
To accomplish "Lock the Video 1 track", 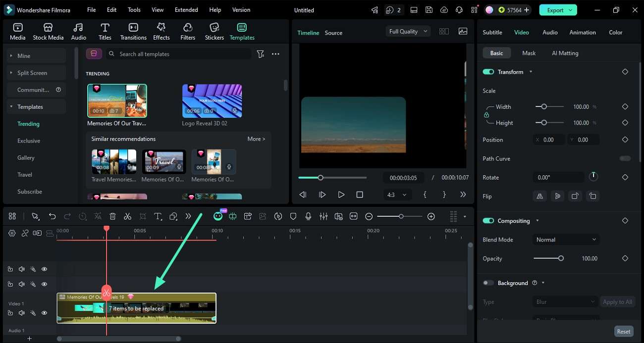I will [10, 313].
